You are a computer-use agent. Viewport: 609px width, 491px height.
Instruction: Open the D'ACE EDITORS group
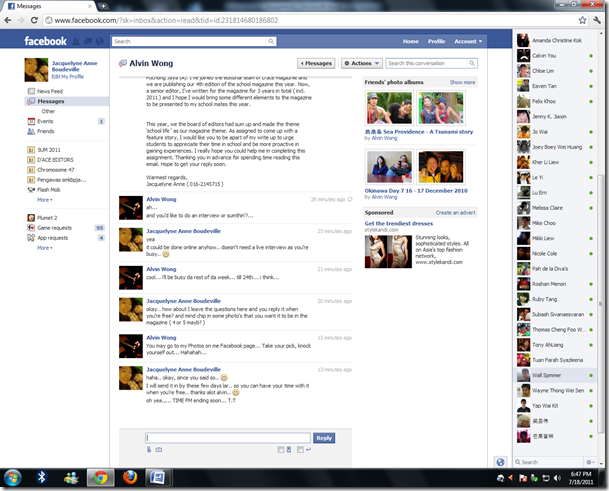55,160
